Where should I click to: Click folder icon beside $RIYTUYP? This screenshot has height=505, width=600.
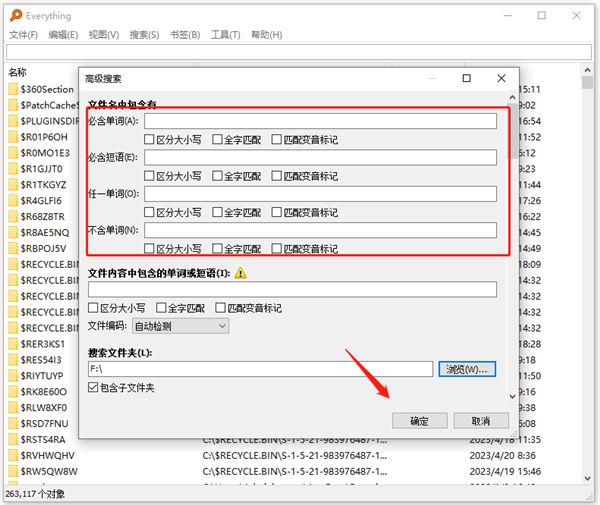(13, 376)
